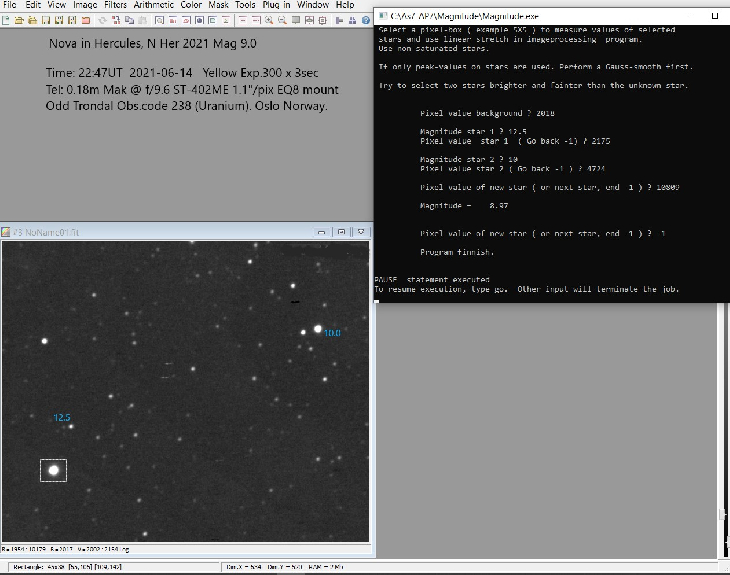Open the Mask menu
The image size is (730, 575).
pos(218,5)
